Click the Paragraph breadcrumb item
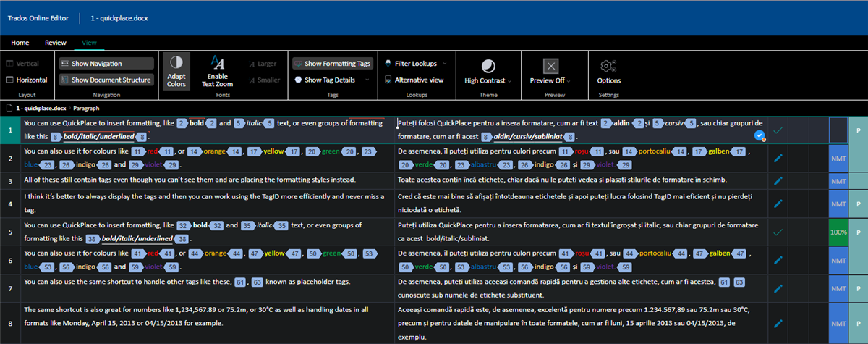Viewport: 868px width, 344px height. (x=87, y=107)
